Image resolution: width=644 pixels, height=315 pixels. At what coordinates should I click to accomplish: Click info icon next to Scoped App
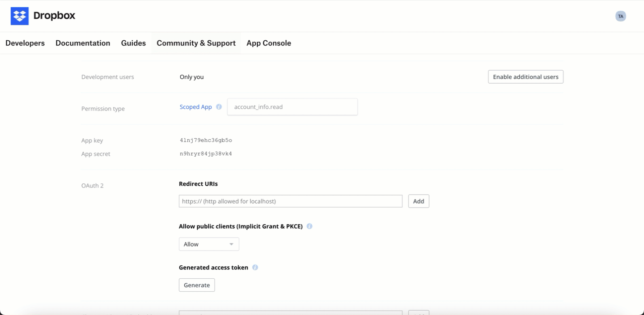coord(219,107)
